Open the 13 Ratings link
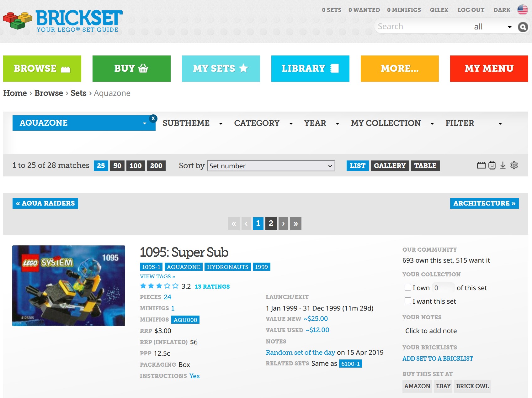This screenshot has width=532, height=398. pyautogui.click(x=212, y=286)
